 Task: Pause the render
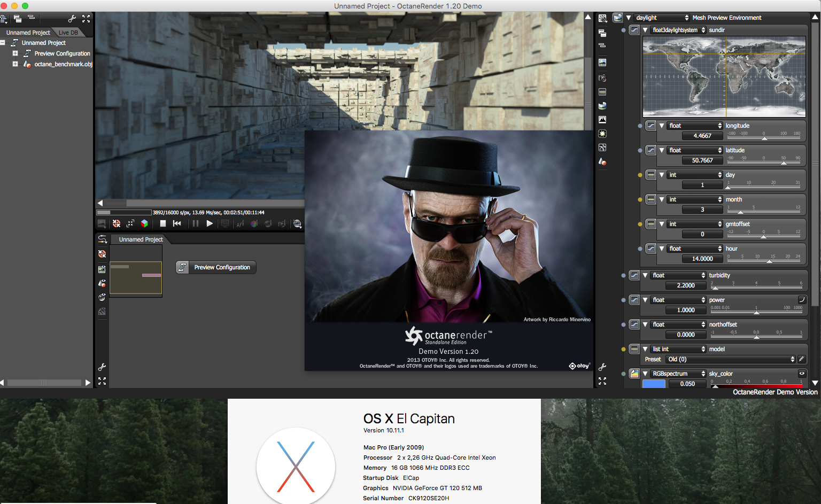click(x=195, y=223)
